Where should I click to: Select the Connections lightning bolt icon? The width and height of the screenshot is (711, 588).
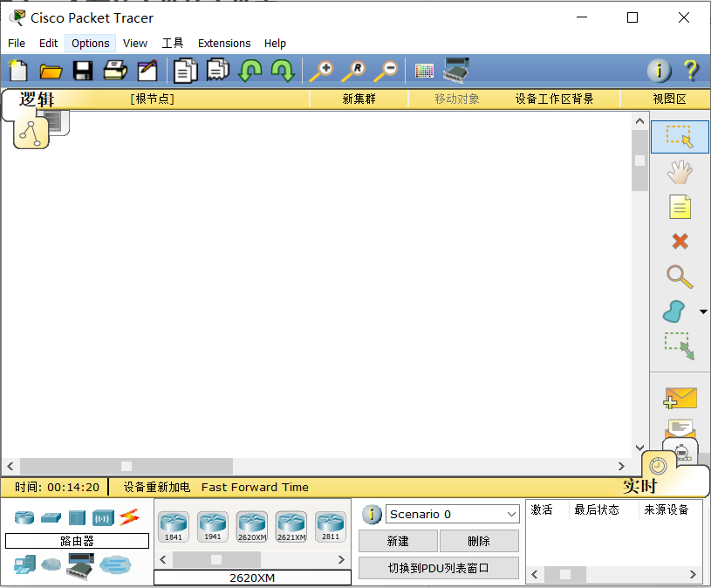(x=130, y=517)
